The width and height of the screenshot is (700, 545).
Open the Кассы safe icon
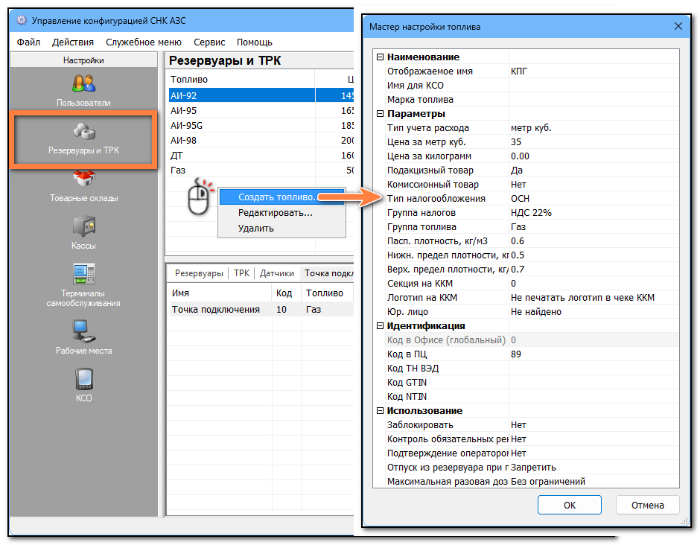tap(84, 226)
